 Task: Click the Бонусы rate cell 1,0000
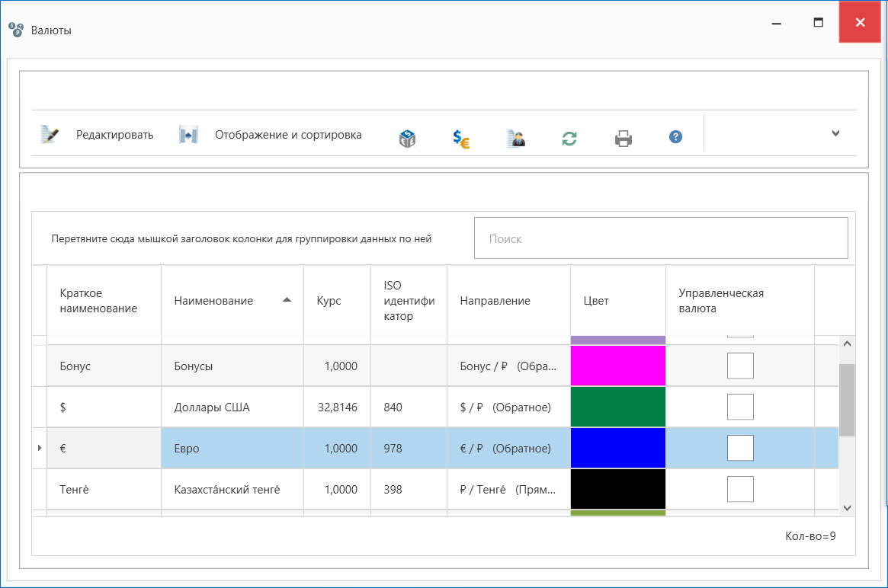(337, 366)
